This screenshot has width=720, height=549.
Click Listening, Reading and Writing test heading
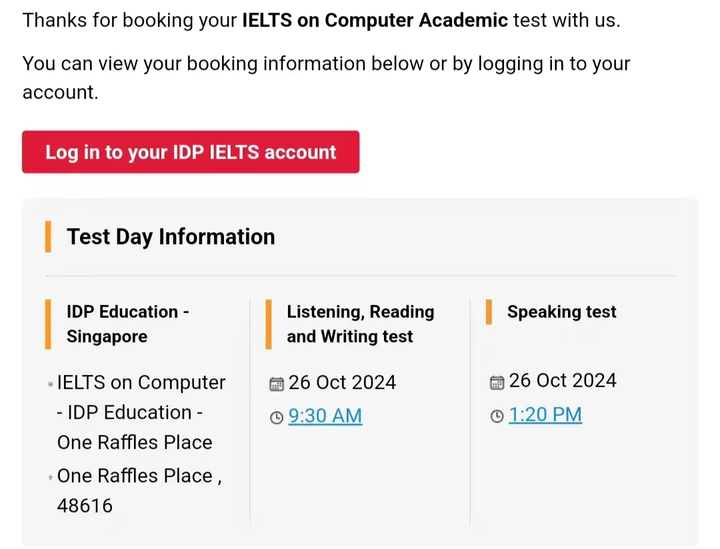point(360,324)
